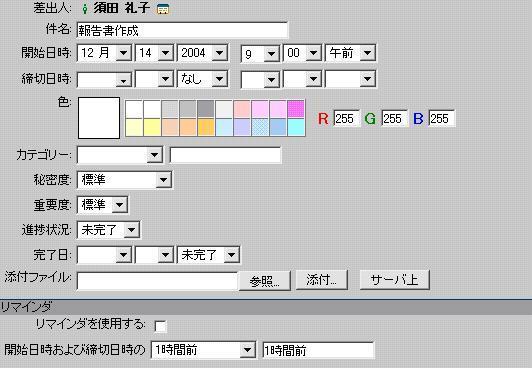
Task: Open the start month 12月 dropdown
Action: tap(104, 53)
